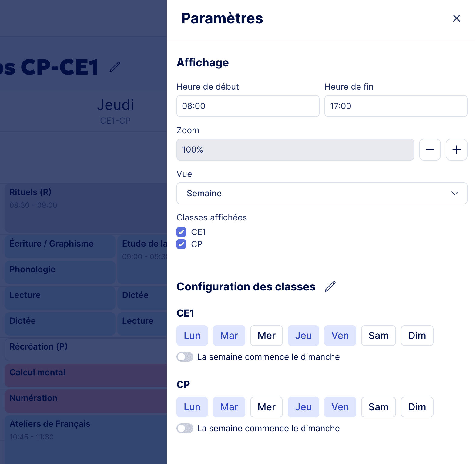The height and width of the screenshot is (464, 476).
Task: Click the 100% zoom value field
Action: pos(295,150)
